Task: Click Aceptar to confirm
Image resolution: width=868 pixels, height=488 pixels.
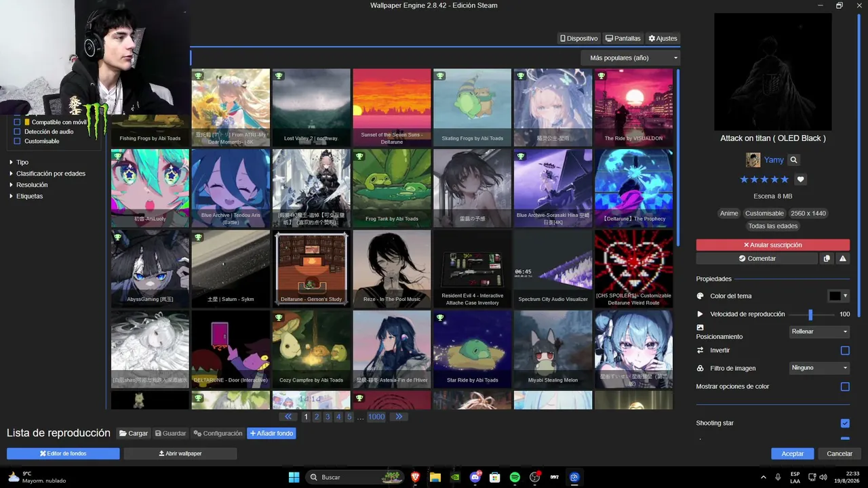Action: (793, 453)
